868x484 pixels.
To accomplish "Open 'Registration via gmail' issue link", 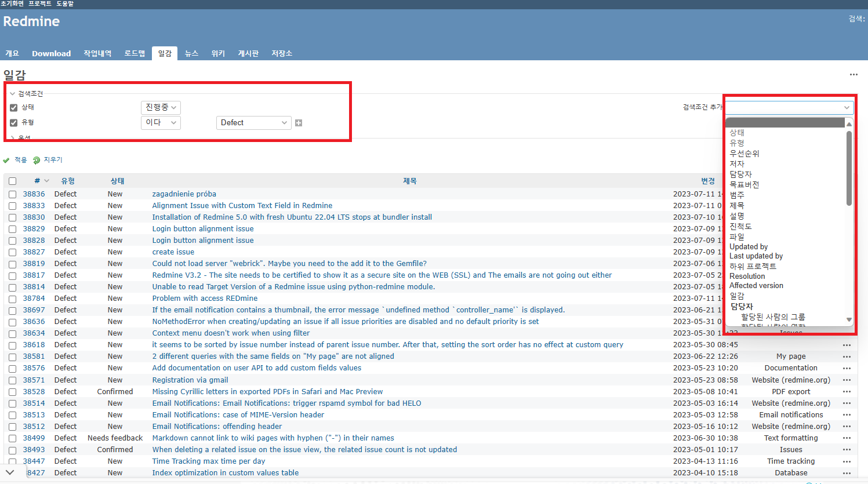I will 190,380.
